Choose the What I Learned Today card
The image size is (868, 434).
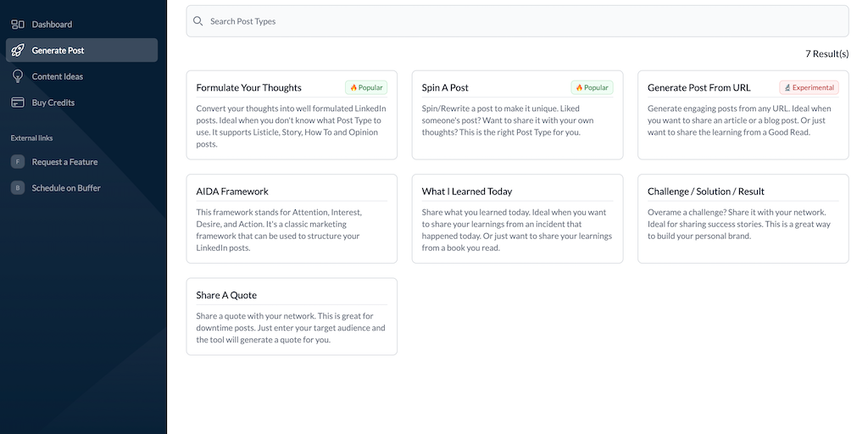[517, 219]
